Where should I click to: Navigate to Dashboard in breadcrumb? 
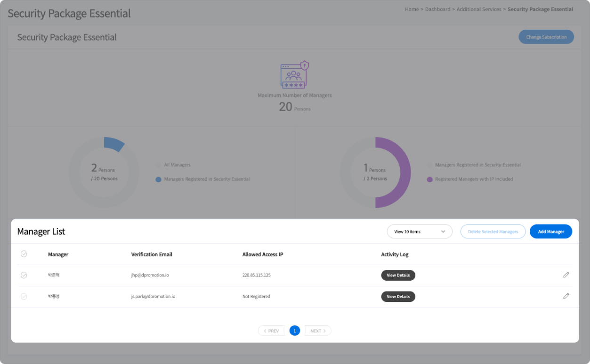[x=437, y=9]
